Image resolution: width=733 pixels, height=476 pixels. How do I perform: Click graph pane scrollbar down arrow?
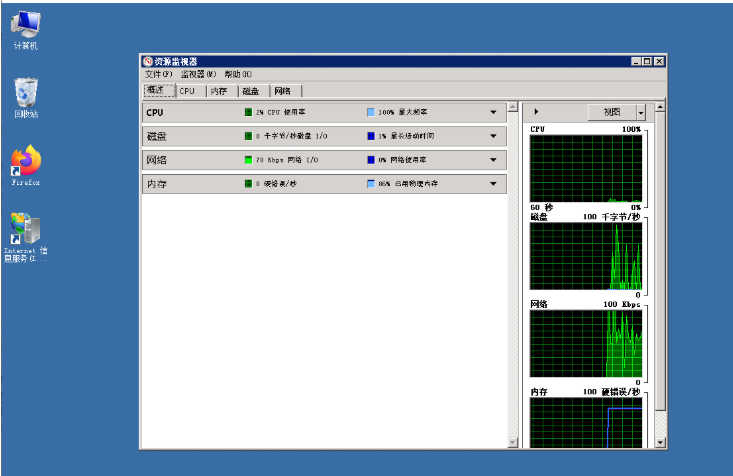(660, 441)
